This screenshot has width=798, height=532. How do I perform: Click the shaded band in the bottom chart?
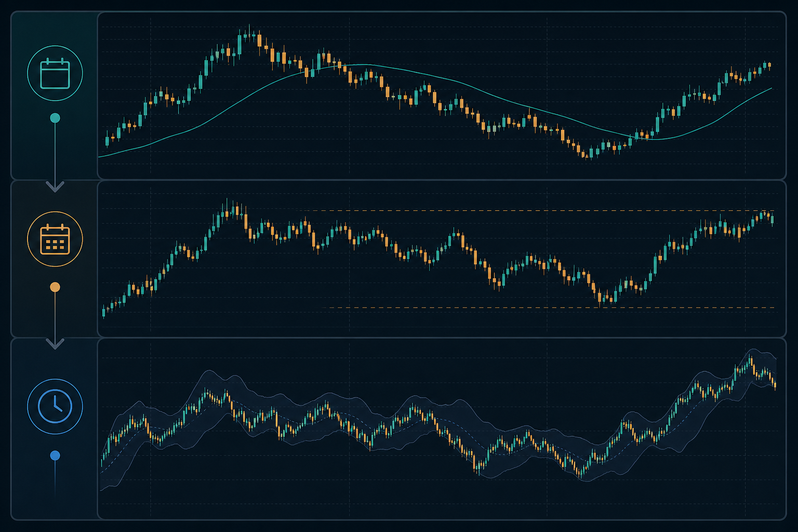tap(438, 421)
